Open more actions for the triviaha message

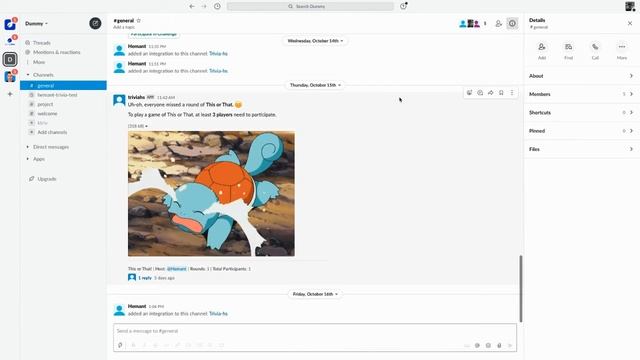click(x=512, y=93)
